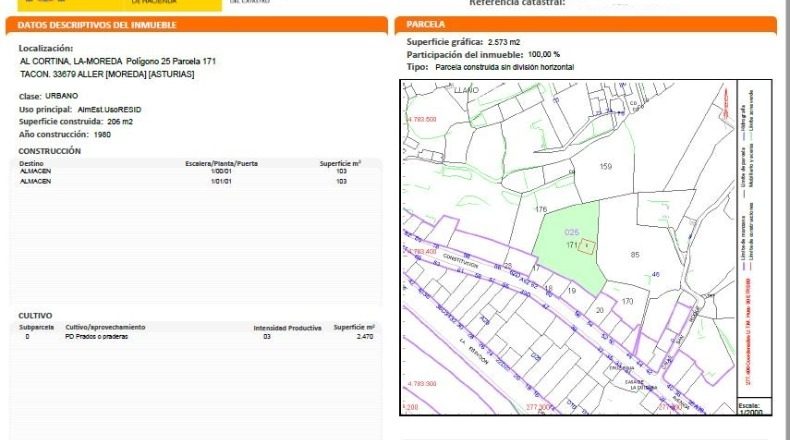Select Superficie construida value 206 m2
The width and height of the screenshot is (790, 440).
tap(120, 121)
